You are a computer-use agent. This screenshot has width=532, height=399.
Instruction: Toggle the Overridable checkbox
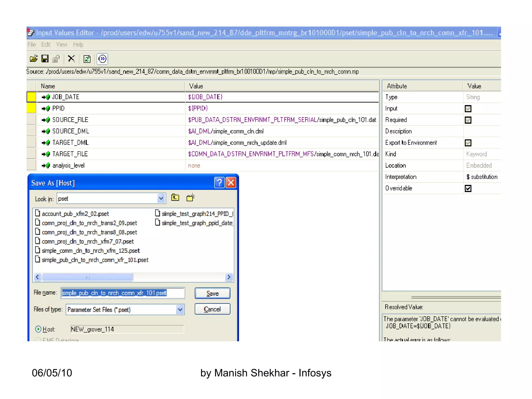pyautogui.click(x=468, y=188)
